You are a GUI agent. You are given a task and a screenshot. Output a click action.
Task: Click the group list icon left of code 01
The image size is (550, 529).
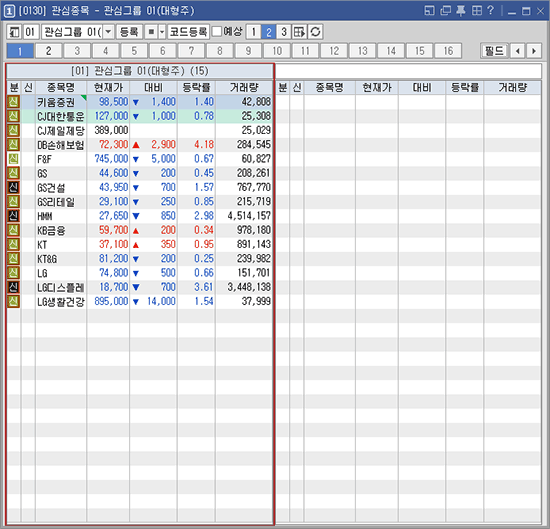click(14, 32)
